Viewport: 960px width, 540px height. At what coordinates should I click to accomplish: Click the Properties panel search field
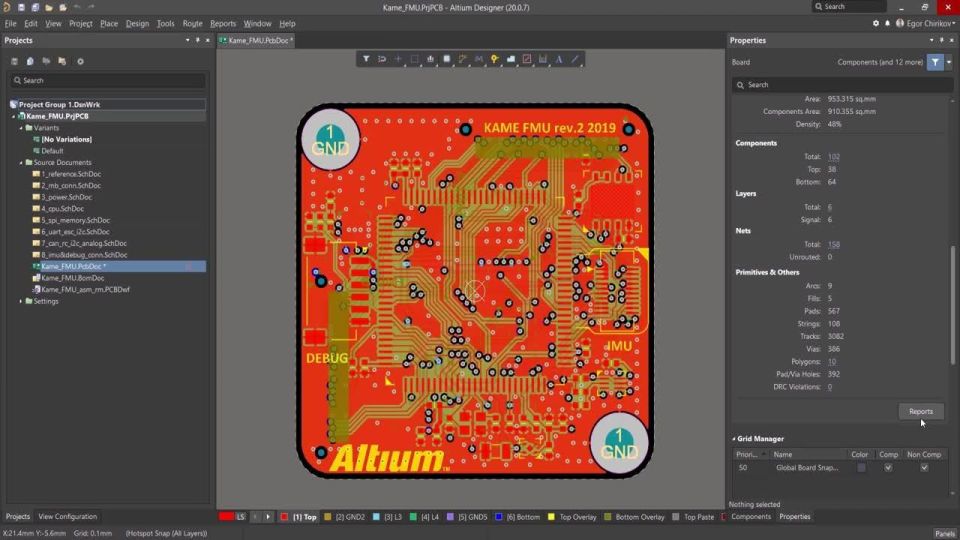841,84
